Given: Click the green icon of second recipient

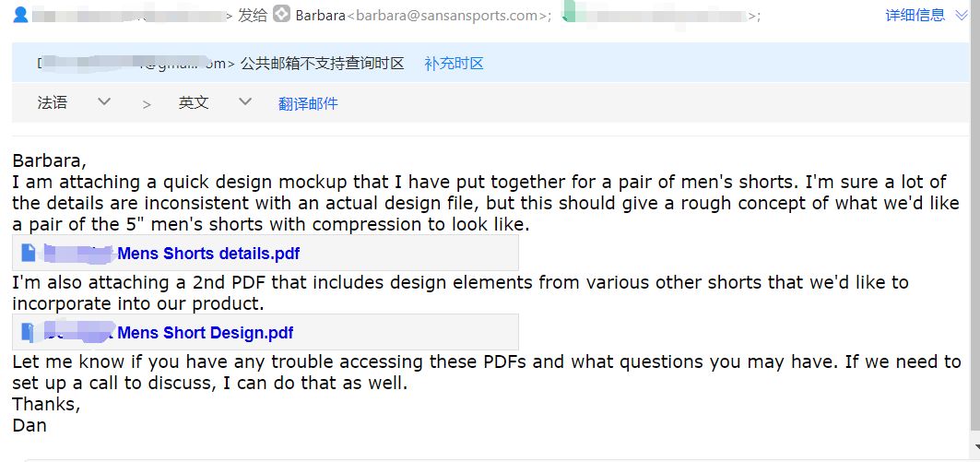Looking at the screenshot, I should pyautogui.click(x=568, y=15).
